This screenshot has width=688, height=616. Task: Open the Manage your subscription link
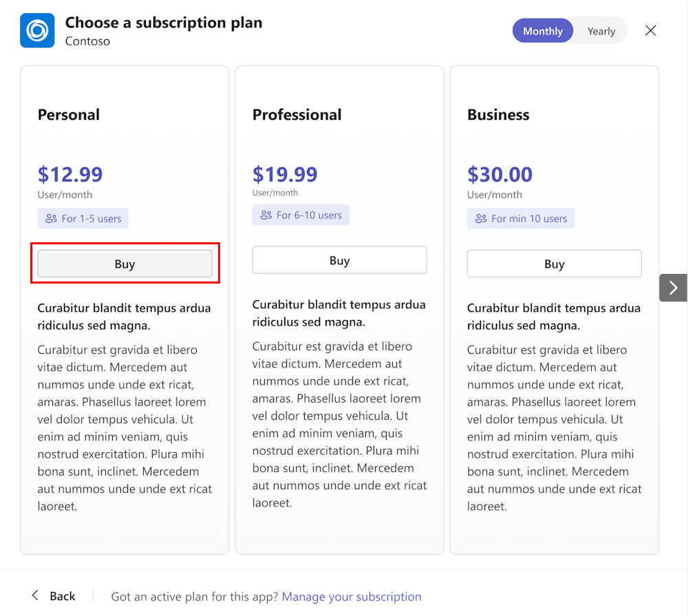coord(352,597)
